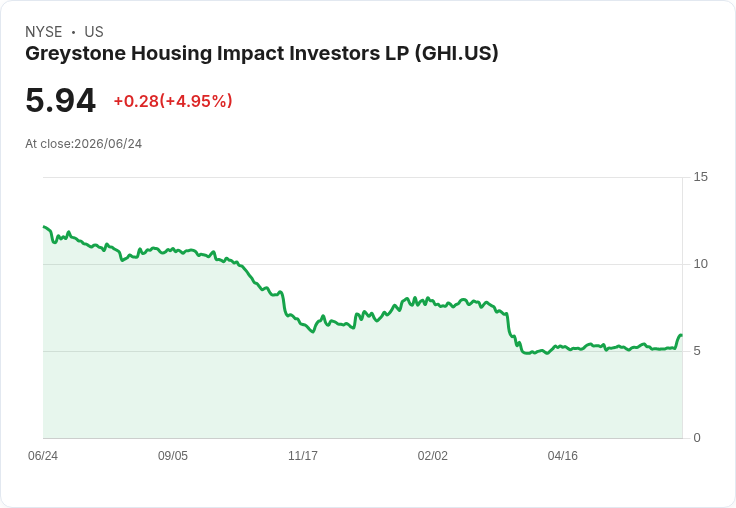This screenshot has height=508, width=736.
Task: Click the Greystone Housing Impact Investors title
Action: [x=261, y=54]
